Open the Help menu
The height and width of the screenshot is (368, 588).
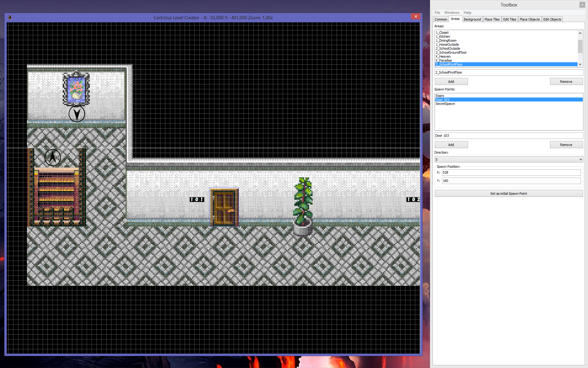(x=467, y=12)
